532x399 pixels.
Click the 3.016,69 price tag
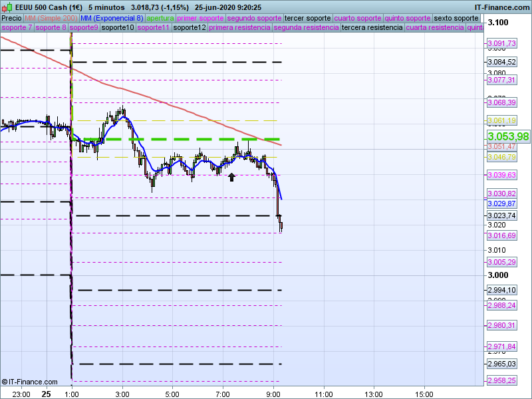point(502,235)
